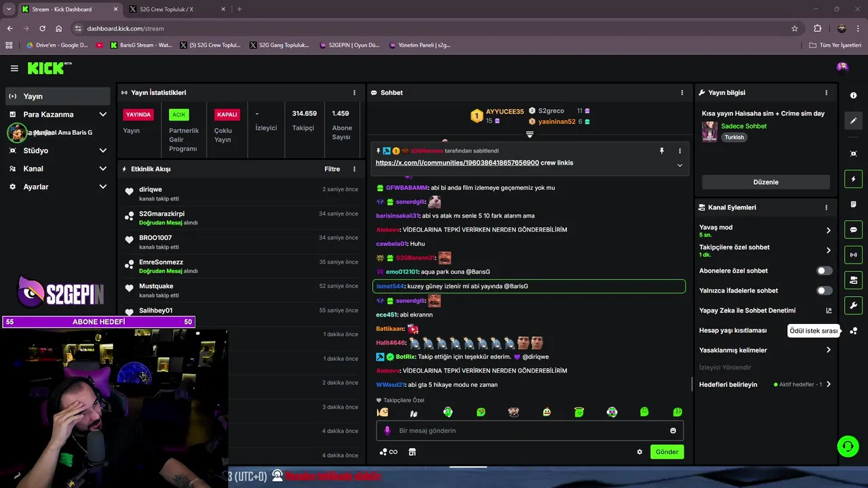Open Yavaş mod settings arrow
This screenshot has width=868, height=488.
click(x=828, y=230)
